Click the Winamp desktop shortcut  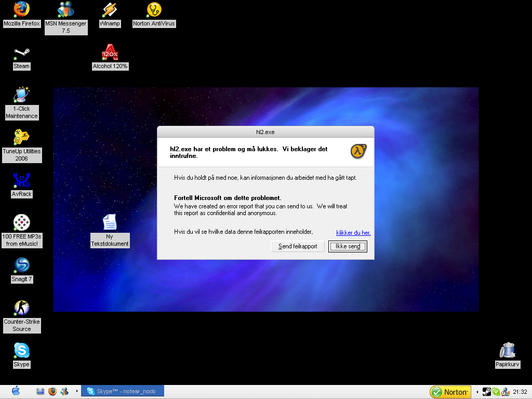[x=110, y=14]
